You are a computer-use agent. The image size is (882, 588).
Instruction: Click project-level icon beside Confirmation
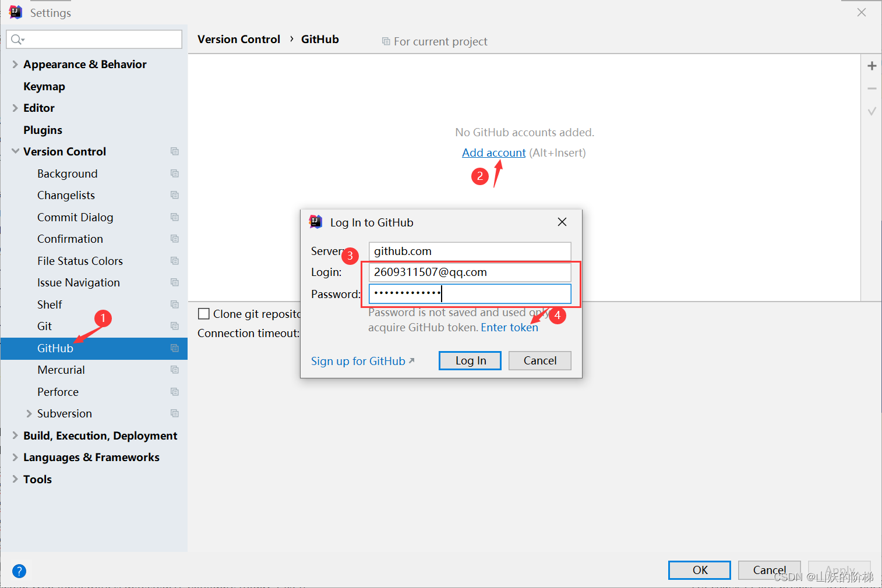coord(174,239)
